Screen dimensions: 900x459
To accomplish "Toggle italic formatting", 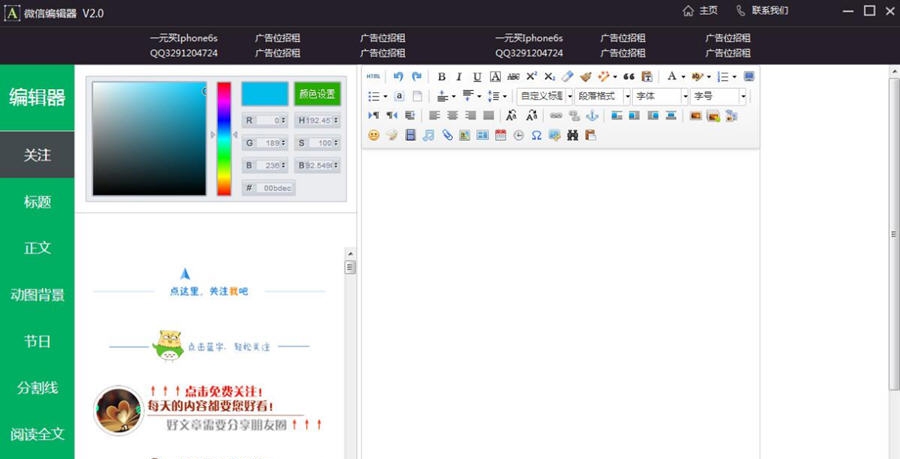I will point(459,76).
